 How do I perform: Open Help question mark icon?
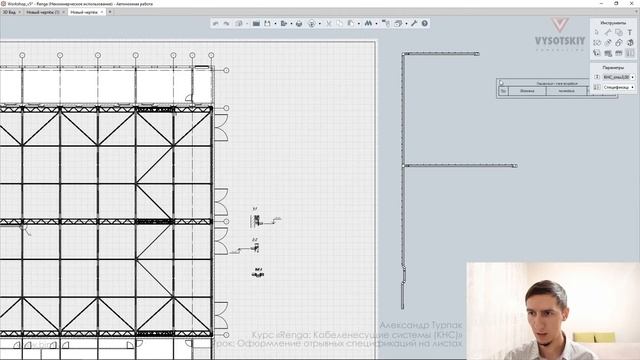[424, 23]
